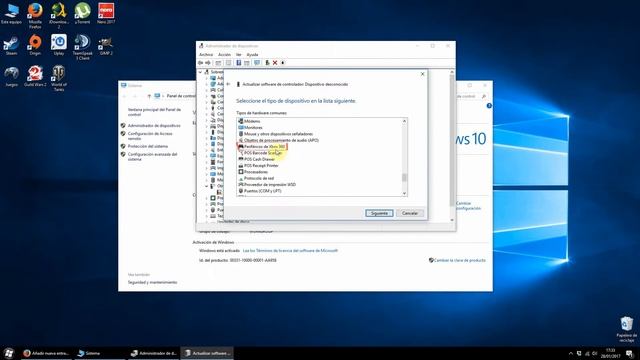
Task: Open the Microsoft software license terms link
Action: point(290,251)
